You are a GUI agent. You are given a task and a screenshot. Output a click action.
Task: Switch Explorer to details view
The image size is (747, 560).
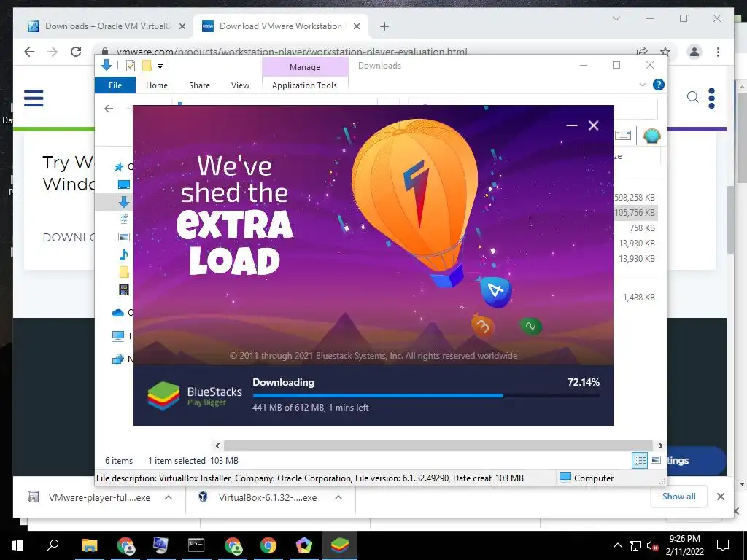tap(640, 460)
